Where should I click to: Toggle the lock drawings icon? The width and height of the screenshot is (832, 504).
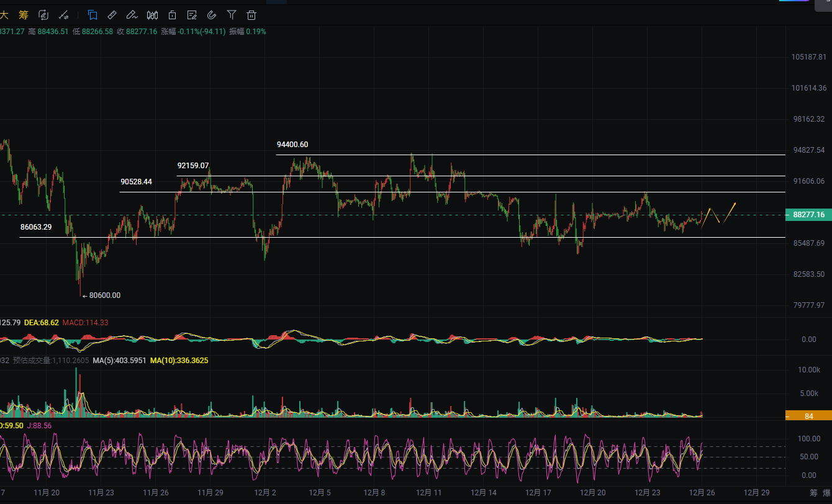[x=172, y=15]
